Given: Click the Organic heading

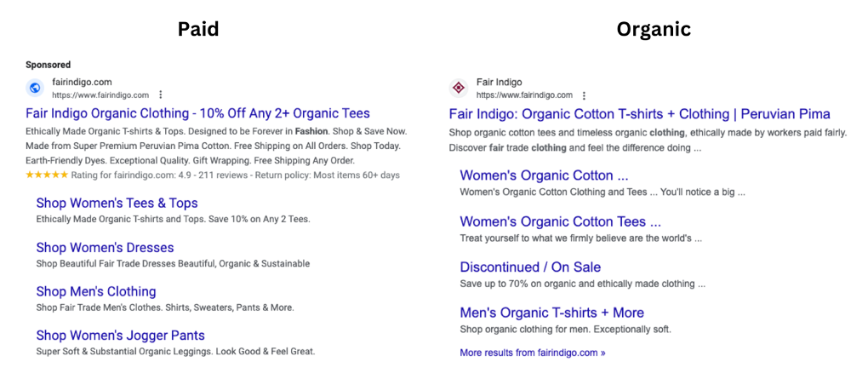Looking at the screenshot, I should click(x=654, y=29).
